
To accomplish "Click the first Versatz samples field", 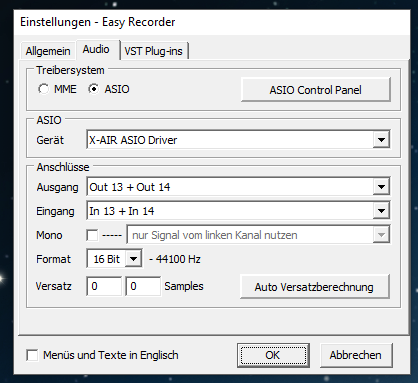I will pyautogui.click(x=104, y=286).
